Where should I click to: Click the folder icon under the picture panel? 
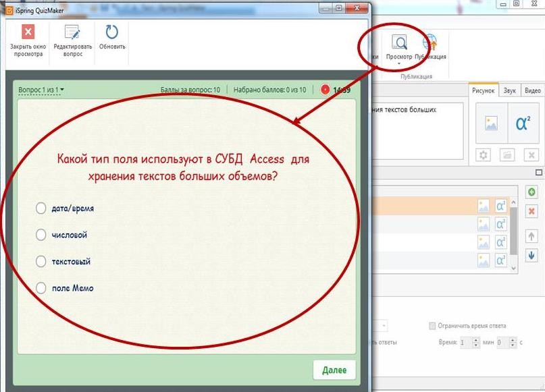tap(507, 155)
